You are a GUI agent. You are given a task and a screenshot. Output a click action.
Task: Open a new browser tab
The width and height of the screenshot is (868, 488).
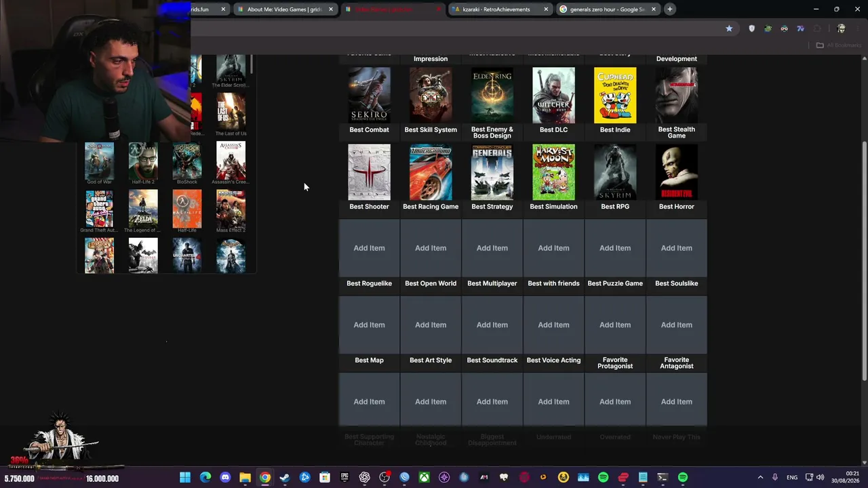[x=670, y=9]
